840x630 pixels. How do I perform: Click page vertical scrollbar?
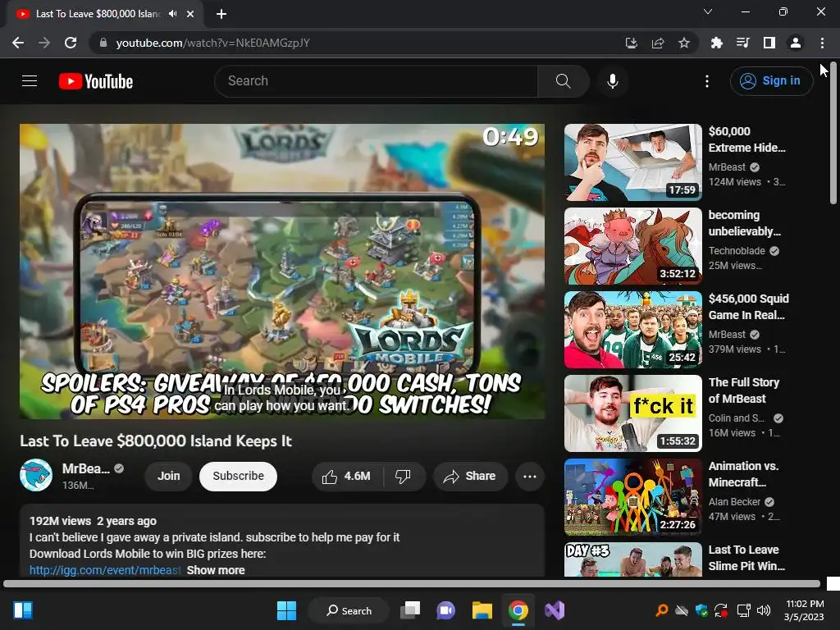[833, 134]
